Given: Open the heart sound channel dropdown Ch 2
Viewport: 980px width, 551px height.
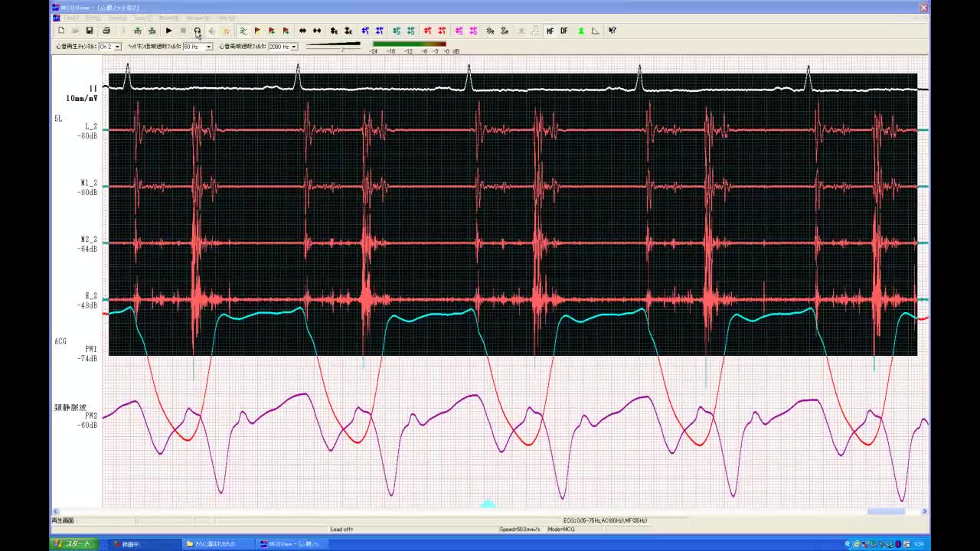Looking at the screenshot, I should (x=117, y=47).
